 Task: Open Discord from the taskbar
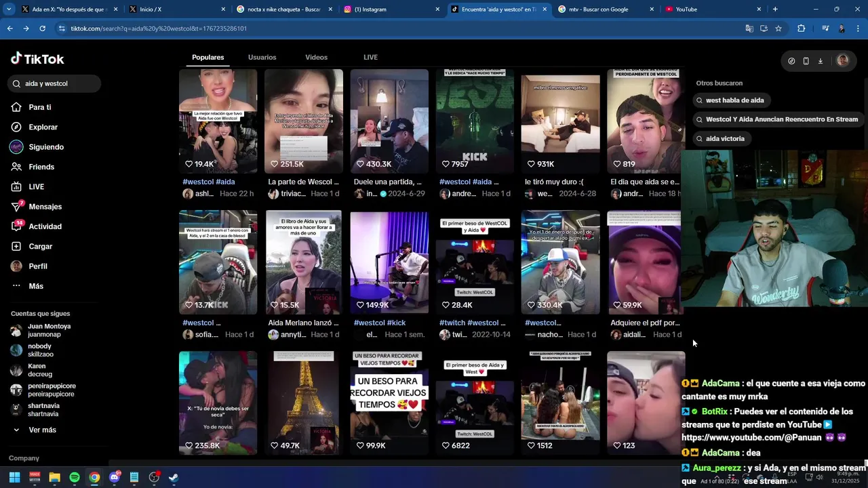(114, 477)
